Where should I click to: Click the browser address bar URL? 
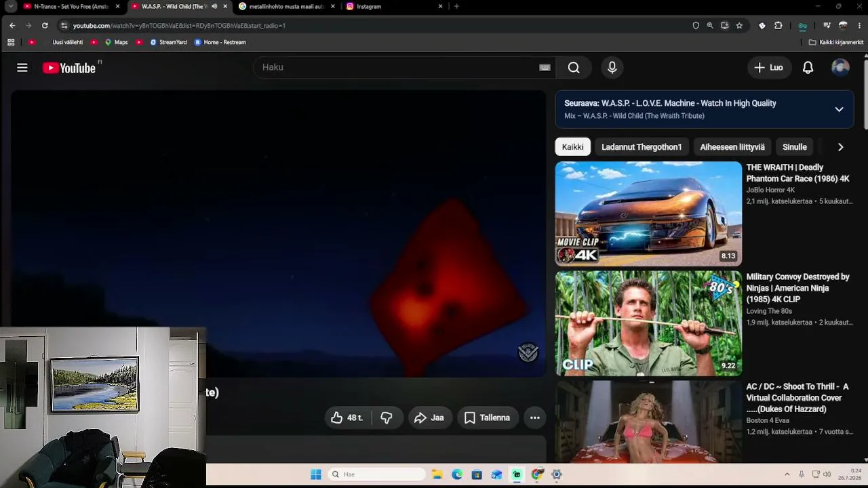tap(179, 26)
